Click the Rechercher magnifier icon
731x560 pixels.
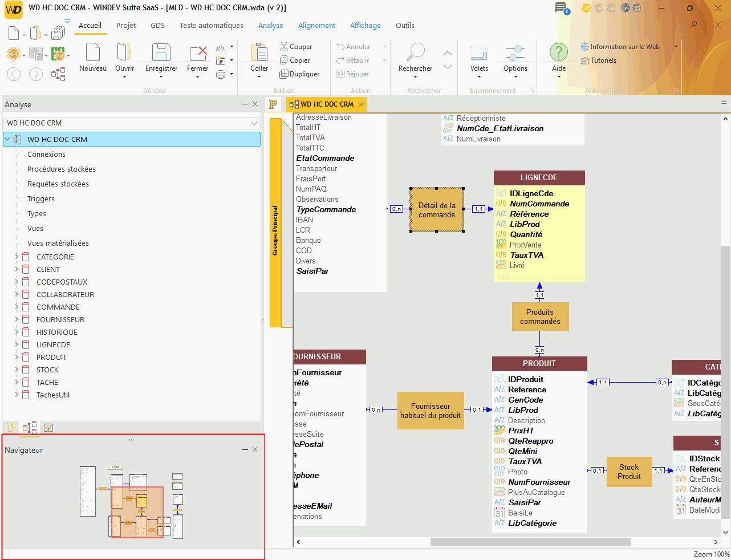(415, 52)
